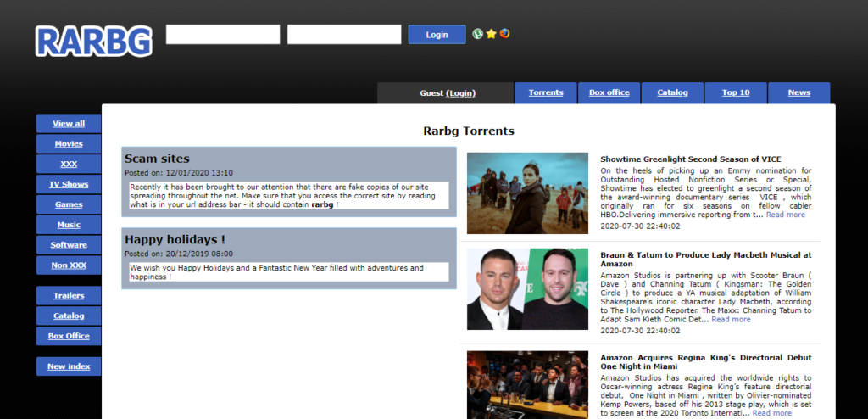Browse the TV Shows category

(69, 184)
